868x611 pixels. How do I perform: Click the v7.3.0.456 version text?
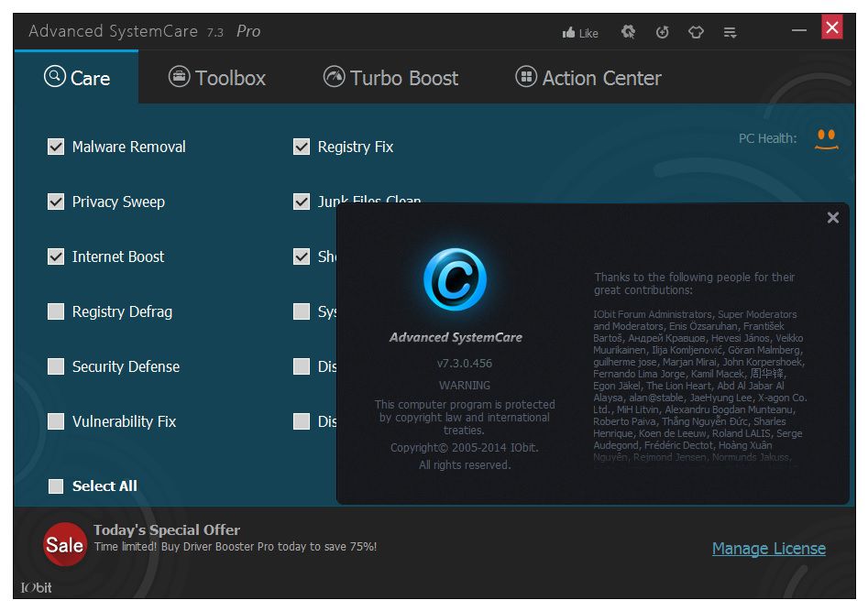coord(465,364)
